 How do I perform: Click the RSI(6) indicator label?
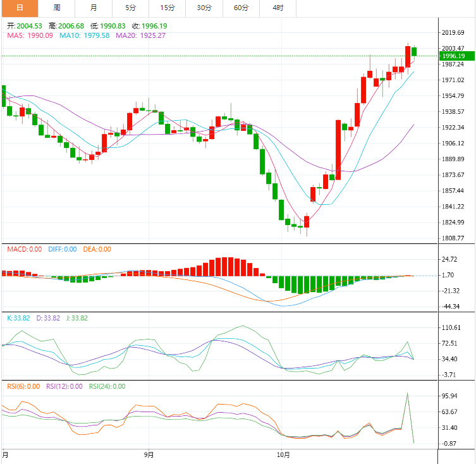(x=23, y=386)
